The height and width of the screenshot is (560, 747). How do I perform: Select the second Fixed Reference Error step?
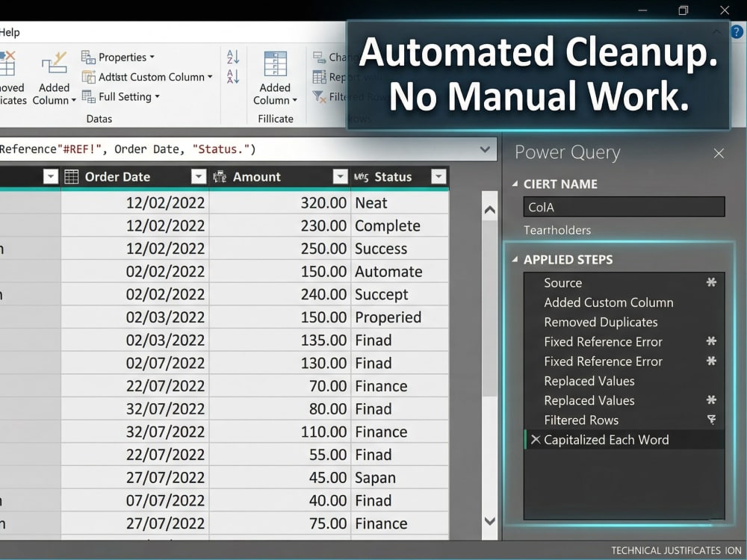point(624,361)
